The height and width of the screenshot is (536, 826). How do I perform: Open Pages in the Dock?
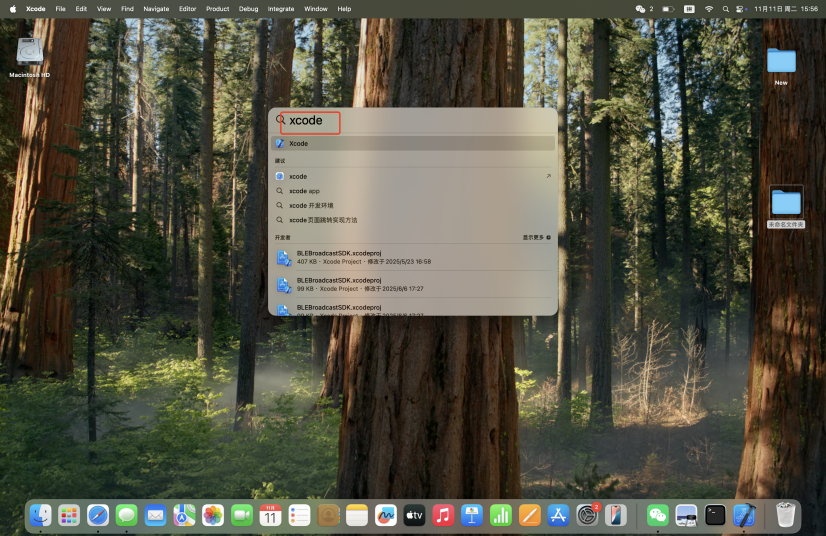pyautogui.click(x=529, y=515)
